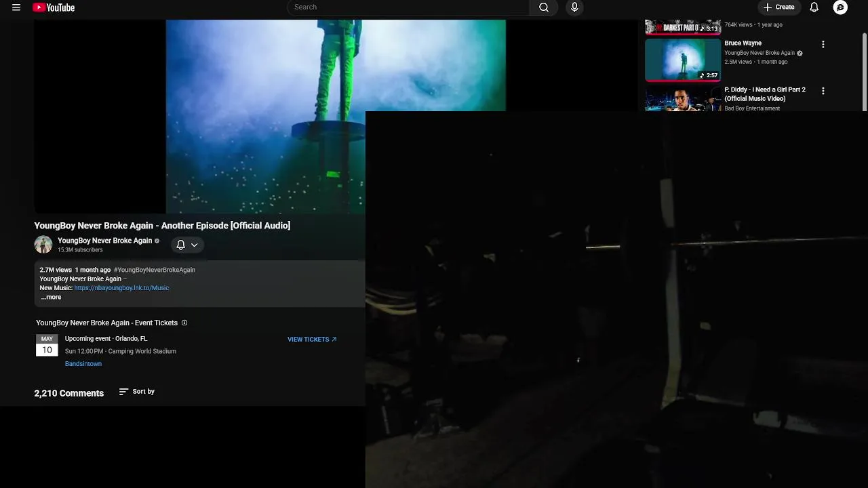Open the YoungBoy Never Broke Again channel name
Viewport: 868px width, 488px height.
(104, 241)
